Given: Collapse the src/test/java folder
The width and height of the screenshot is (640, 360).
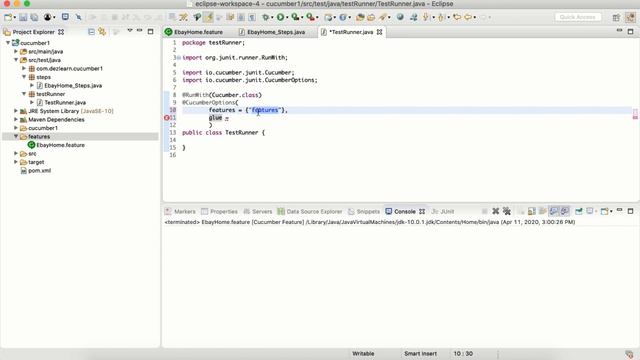Looking at the screenshot, I should coord(16,60).
